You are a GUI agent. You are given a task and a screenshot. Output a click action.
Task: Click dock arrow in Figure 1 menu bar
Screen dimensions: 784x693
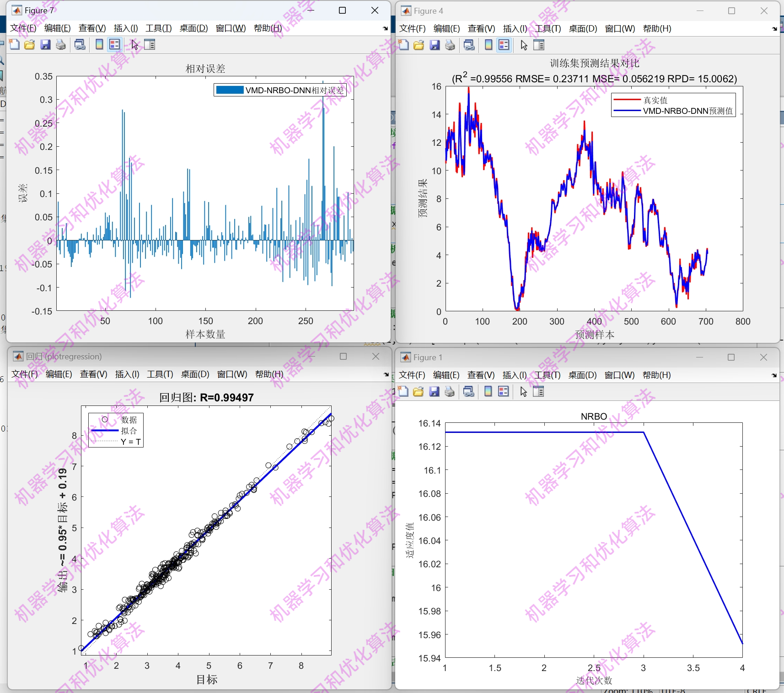pyautogui.click(x=774, y=375)
